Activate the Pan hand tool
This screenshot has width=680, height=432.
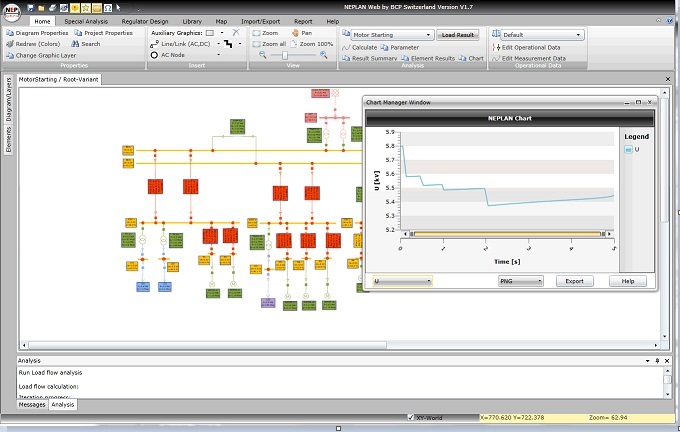[x=302, y=33]
